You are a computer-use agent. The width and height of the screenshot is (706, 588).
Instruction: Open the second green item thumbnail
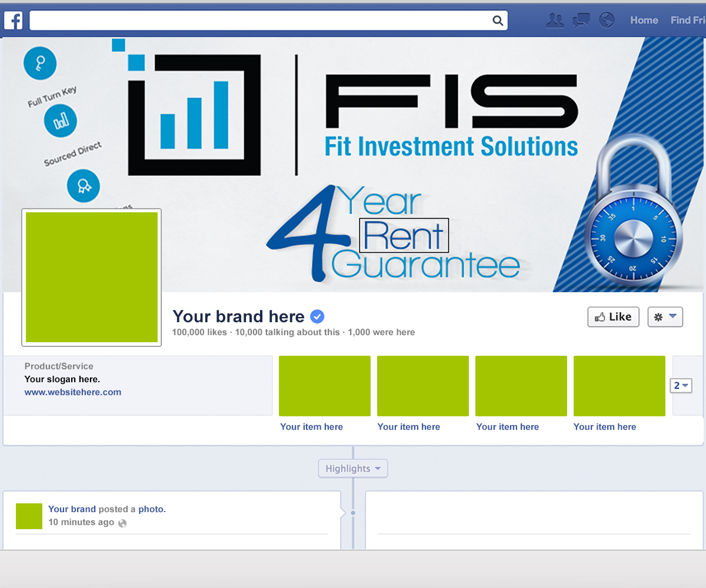tap(423, 386)
